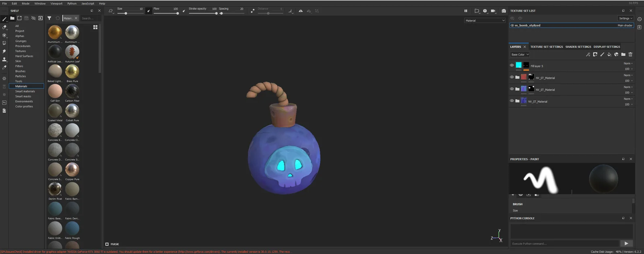Switch to Texture Set Settings tab

[547, 47]
